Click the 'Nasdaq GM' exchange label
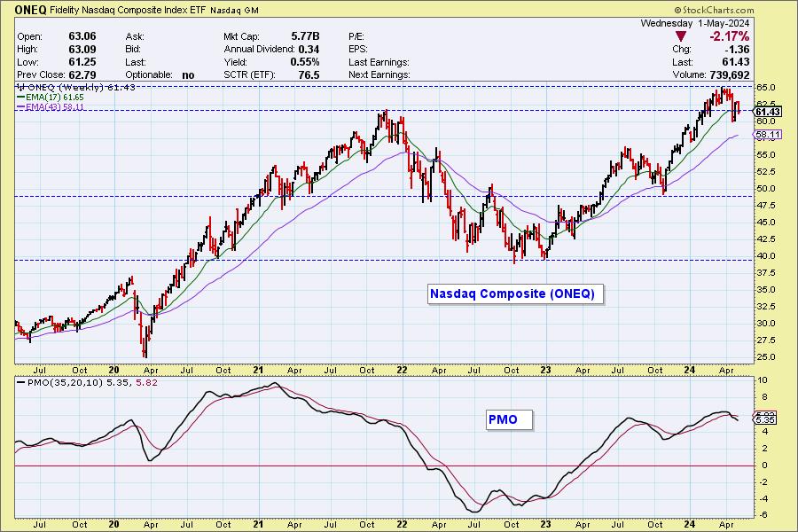Screen dimensions: 798x532 234,10
